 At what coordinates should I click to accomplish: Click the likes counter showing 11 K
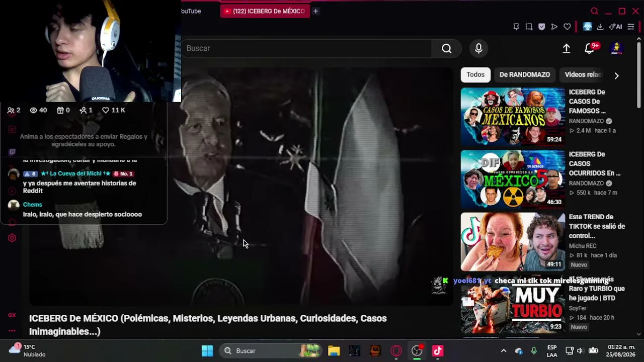pos(113,110)
